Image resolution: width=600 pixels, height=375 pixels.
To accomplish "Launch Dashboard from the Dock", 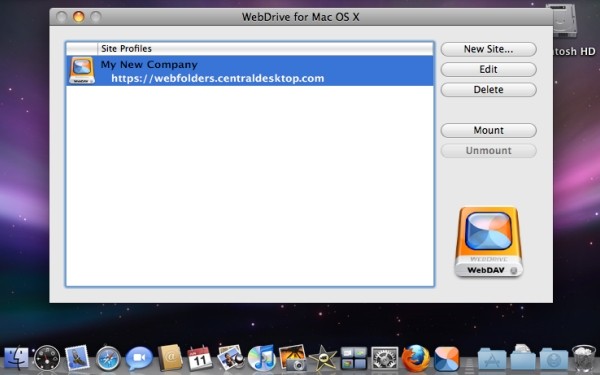I will coord(47,358).
